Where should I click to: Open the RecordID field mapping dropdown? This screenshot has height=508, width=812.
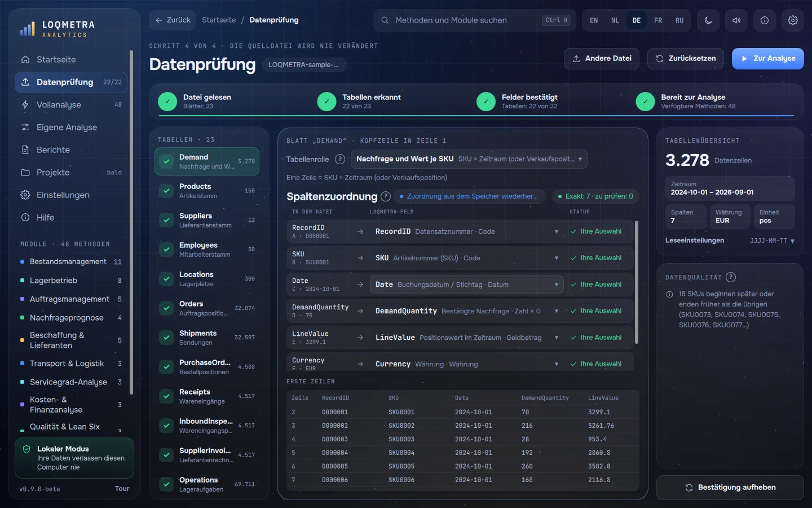coord(467,231)
